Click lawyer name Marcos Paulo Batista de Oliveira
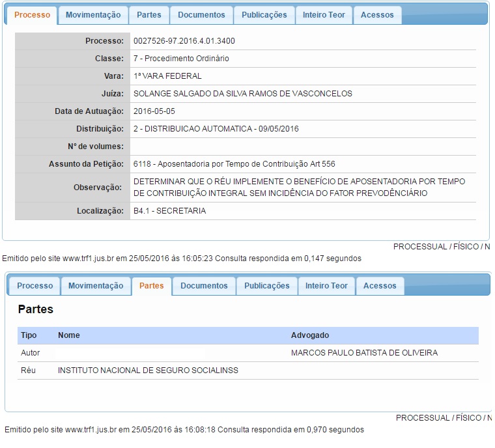The height and width of the screenshot is (448, 495). (364, 353)
